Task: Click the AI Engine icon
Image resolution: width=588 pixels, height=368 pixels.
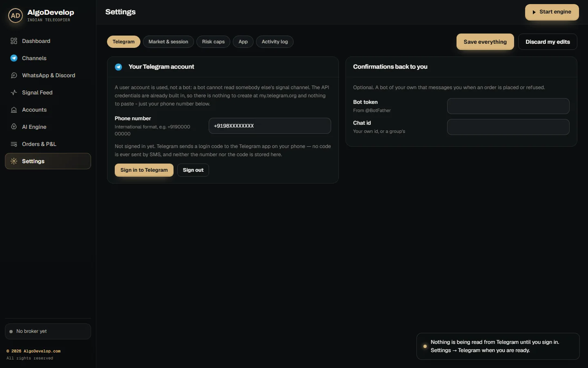Action: (14, 127)
